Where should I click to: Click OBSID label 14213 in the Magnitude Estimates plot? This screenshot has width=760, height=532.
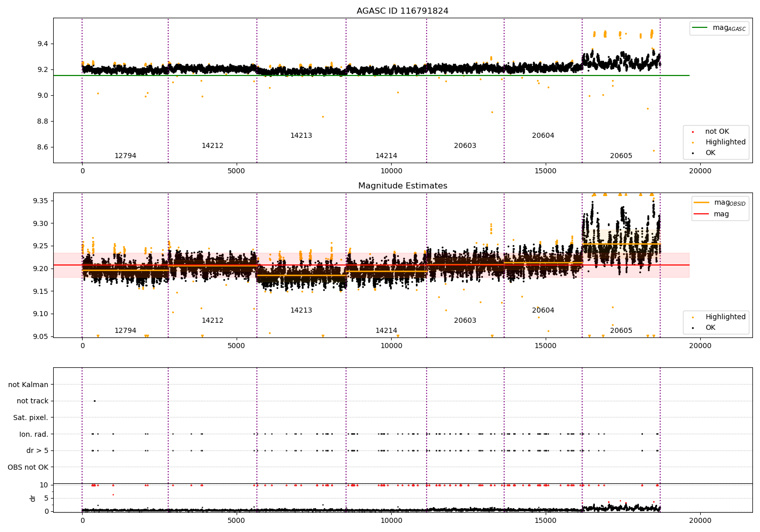(x=301, y=311)
